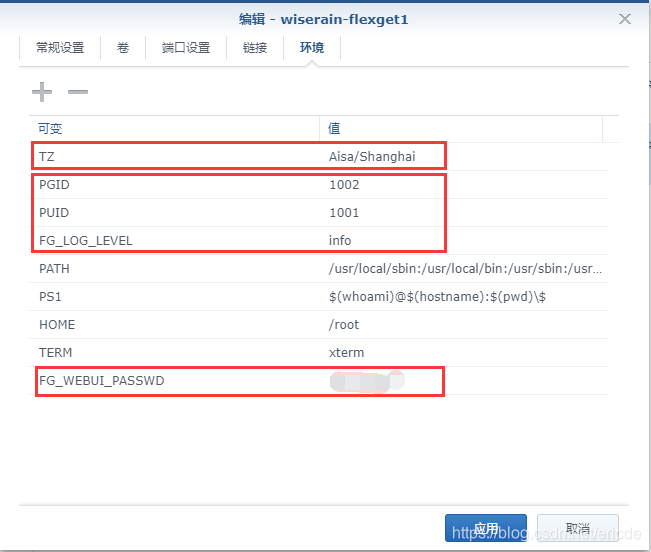The image size is (651, 552).
Task: Select the TERM variable name
Action: pyautogui.click(x=56, y=353)
